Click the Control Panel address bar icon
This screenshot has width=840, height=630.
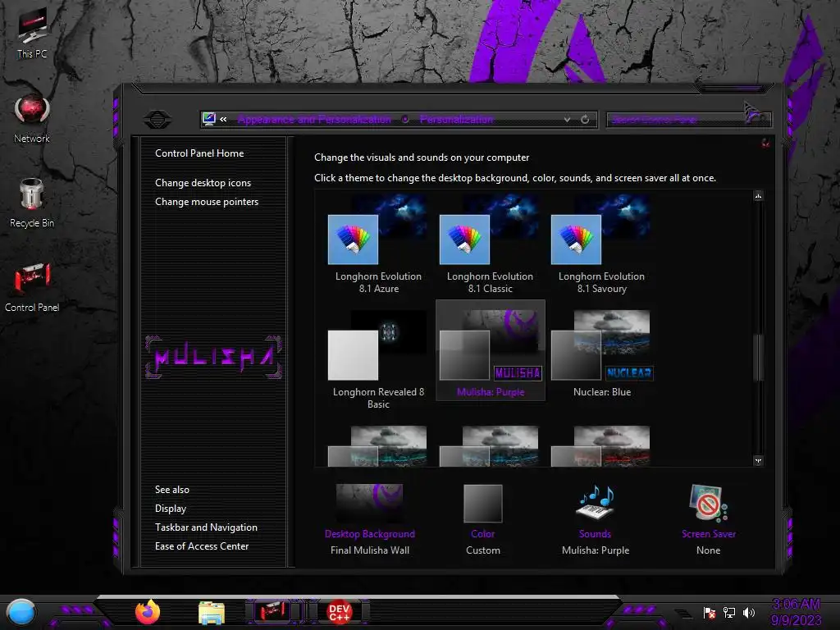(209, 119)
